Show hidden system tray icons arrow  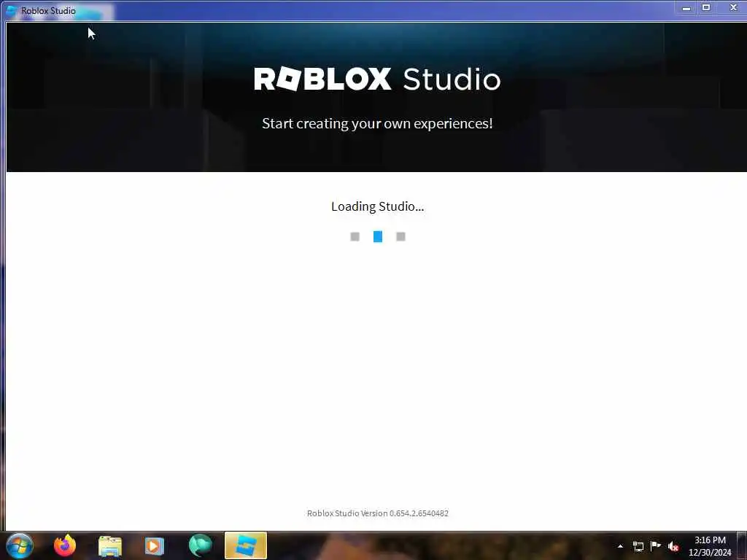620,546
